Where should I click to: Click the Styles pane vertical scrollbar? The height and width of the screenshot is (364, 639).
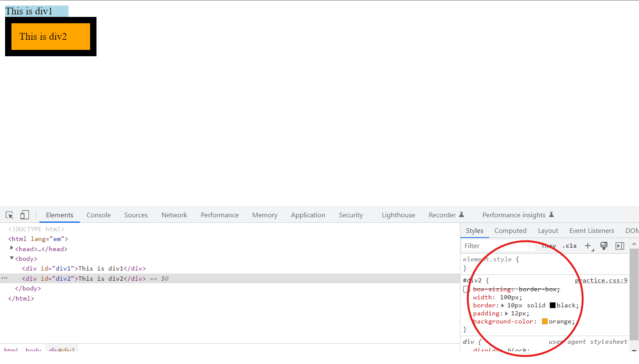[634, 294]
